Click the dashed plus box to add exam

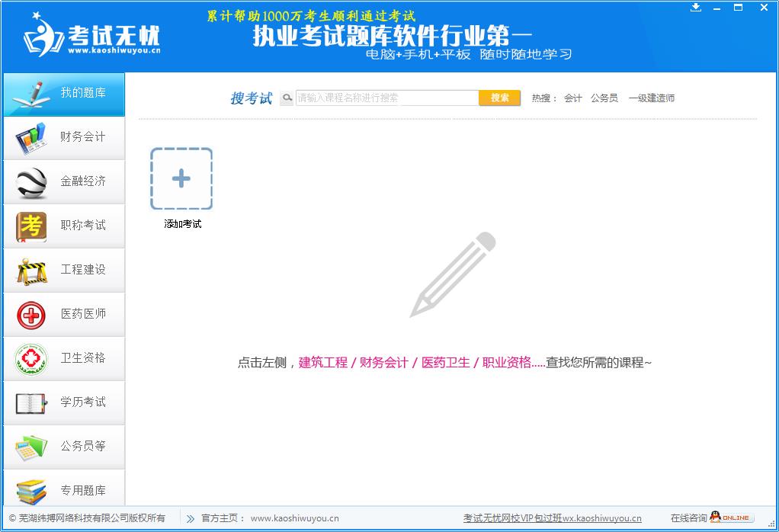click(x=181, y=179)
